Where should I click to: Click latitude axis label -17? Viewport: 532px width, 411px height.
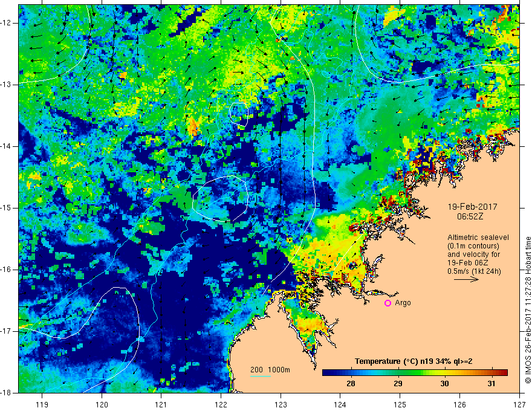(6, 331)
